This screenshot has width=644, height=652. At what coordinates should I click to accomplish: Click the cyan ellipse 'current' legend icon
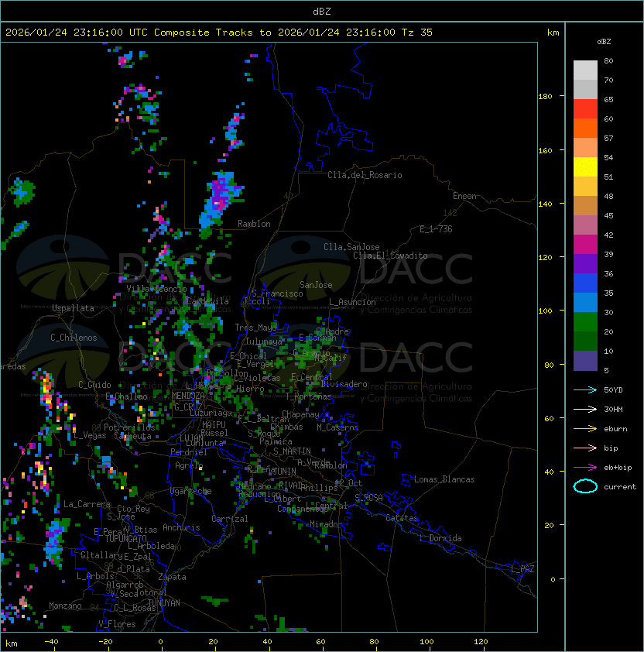point(585,486)
